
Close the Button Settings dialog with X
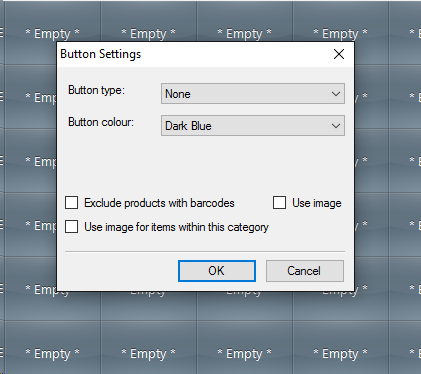pos(339,54)
